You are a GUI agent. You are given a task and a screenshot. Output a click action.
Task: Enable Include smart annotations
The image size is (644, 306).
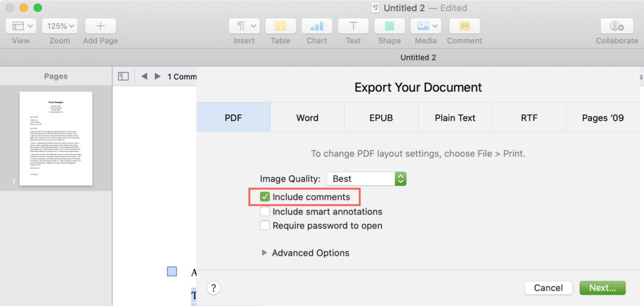point(265,211)
